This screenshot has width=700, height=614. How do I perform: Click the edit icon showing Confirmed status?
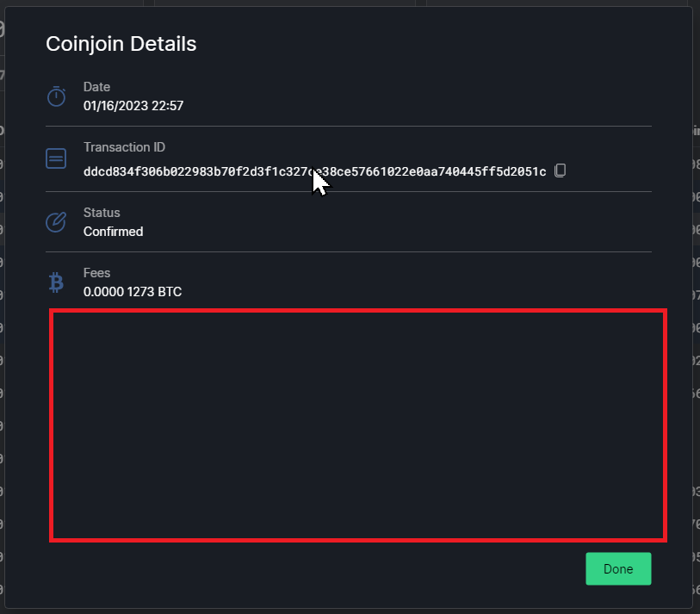[55, 222]
